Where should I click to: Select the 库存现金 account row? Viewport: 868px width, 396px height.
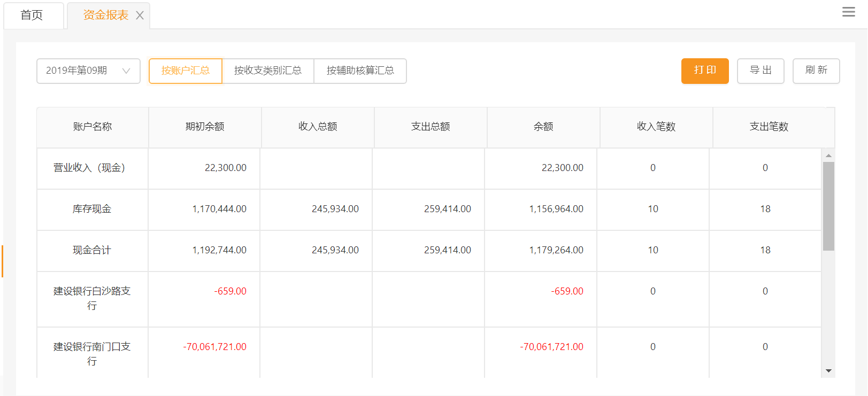92,209
